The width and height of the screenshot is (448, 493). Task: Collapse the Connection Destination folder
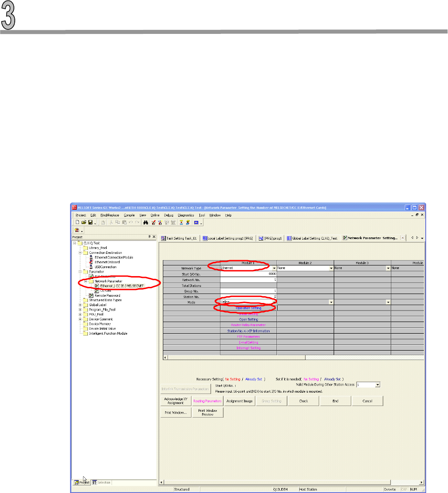coord(80,253)
